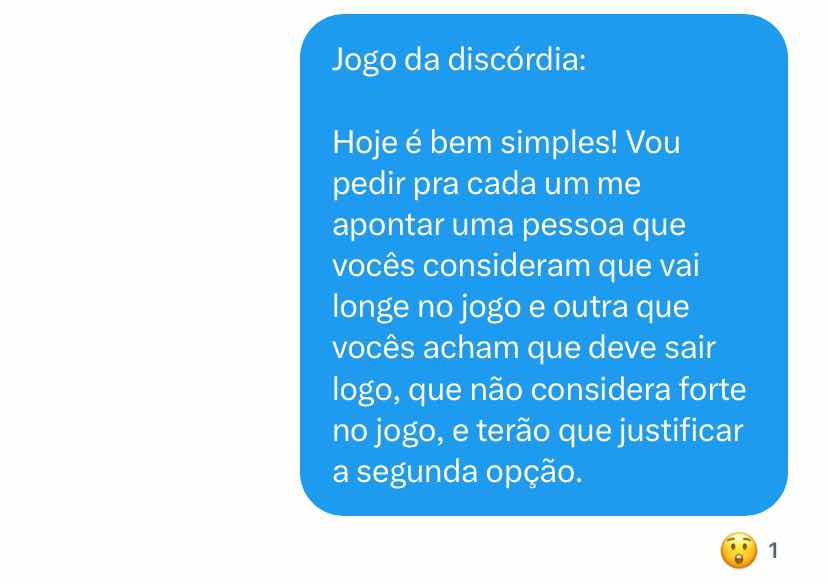This screenshot has width=828, height=584.
Task: Click the "Jogo da discórdia:" heading line
Action: [459, 60]
